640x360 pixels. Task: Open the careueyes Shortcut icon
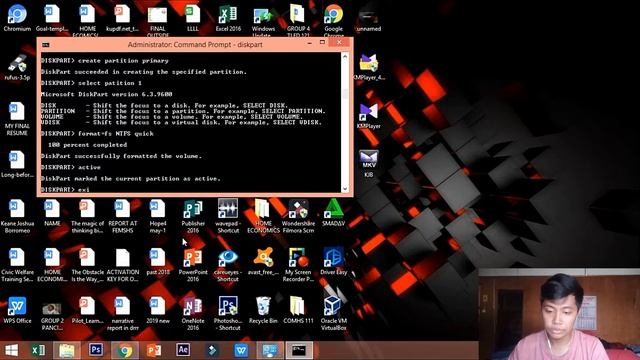(x=228, y=265)
